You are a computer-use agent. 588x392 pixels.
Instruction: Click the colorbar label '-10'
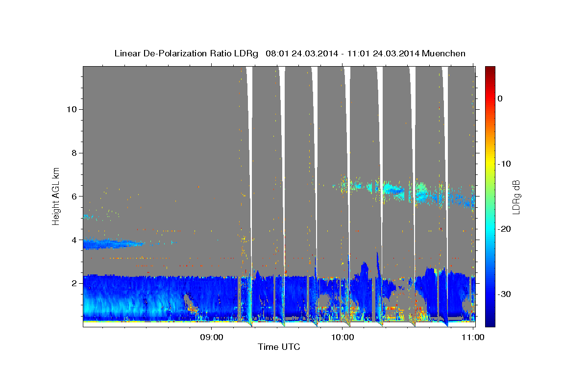(x=505, y=164)
